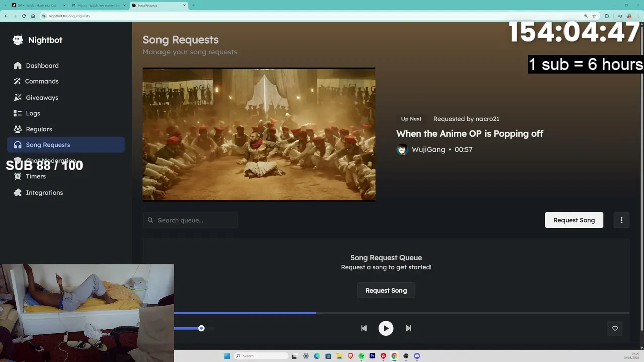The image size is (644, 362).
Task: Click the white Request Song button
Action: point(574,220)
